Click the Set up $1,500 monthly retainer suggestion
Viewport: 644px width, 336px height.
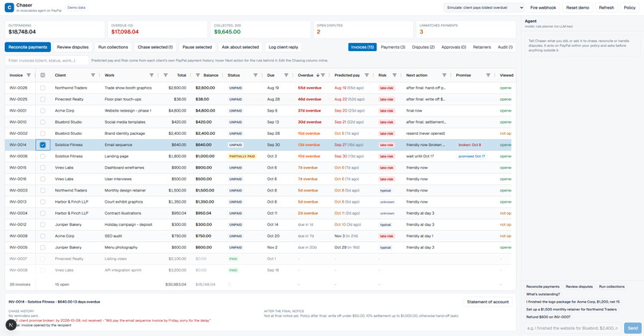(571, 310)
